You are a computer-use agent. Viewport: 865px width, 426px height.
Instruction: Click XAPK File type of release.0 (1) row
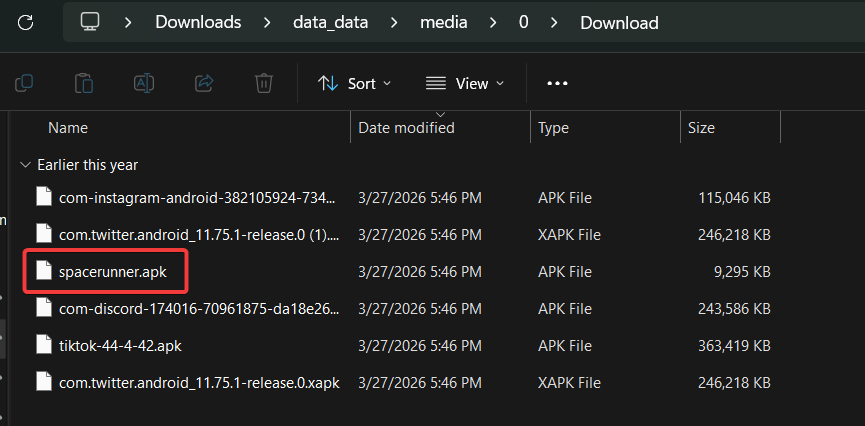click(569, 235)
